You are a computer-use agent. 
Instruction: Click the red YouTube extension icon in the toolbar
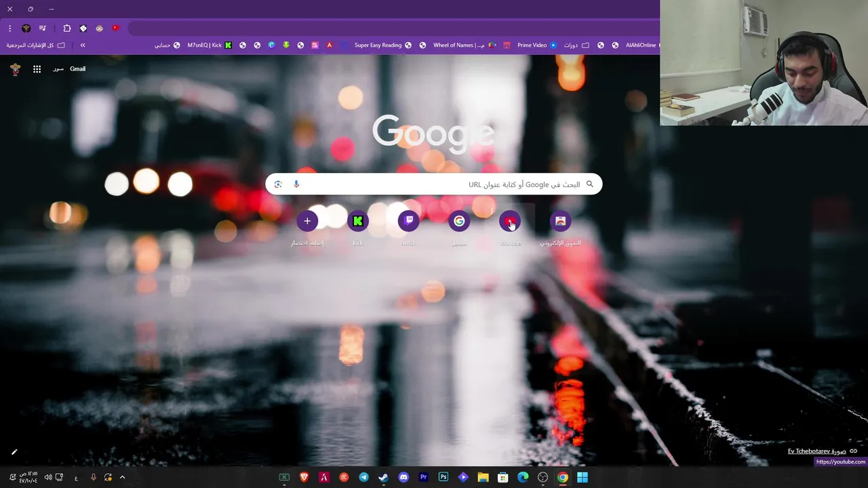tap(115, 28)
